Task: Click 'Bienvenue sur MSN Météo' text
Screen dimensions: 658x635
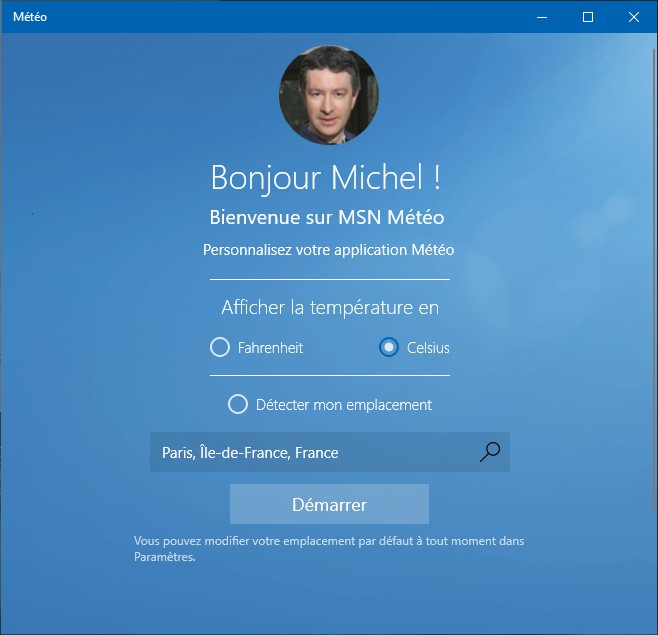Action: pyautogui.click(x=327, y=217)
